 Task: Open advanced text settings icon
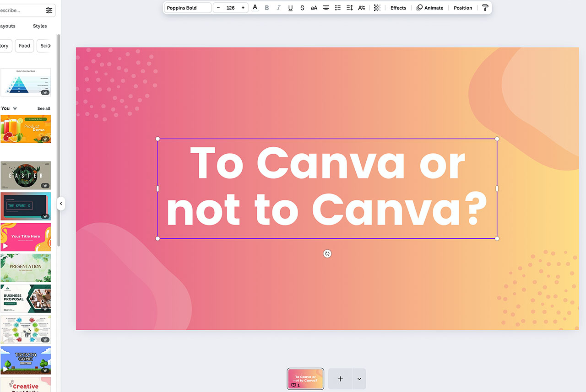[362, 8]
